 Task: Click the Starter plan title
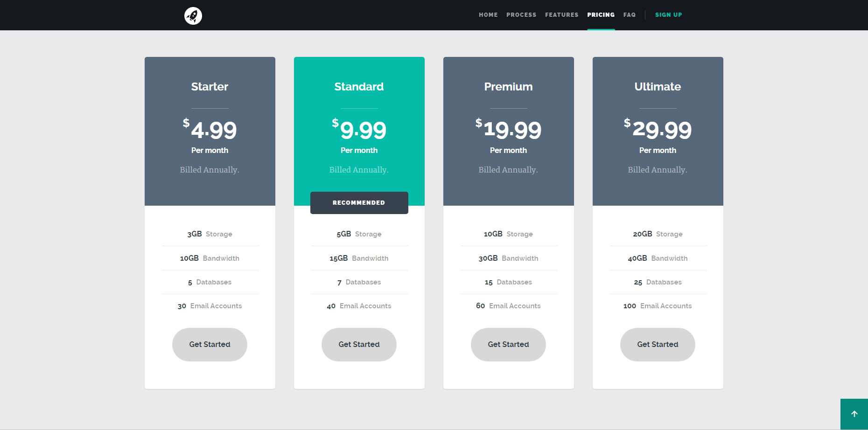click(x=210, y=87)
